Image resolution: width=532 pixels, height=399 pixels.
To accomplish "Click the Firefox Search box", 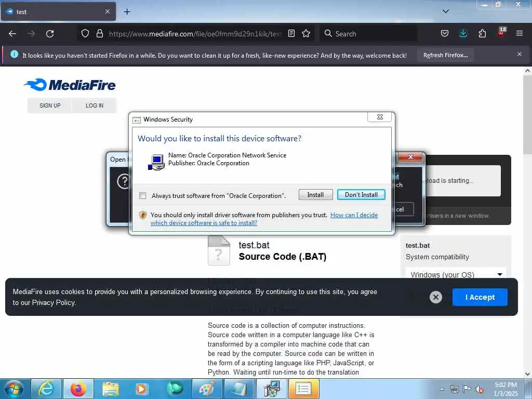I will coord(368,34).
